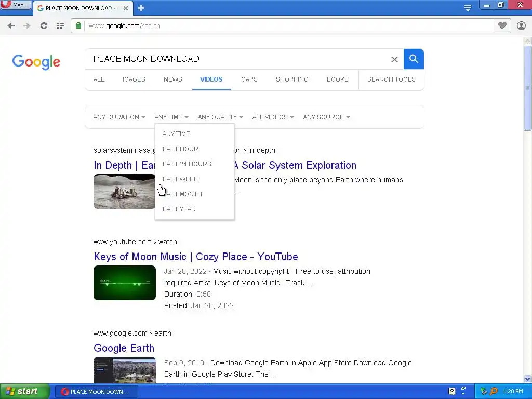Screen dimensions: 532x399
Task: Click the green padlock security icon
Action: pyautogui.click(x=78, y=25)
